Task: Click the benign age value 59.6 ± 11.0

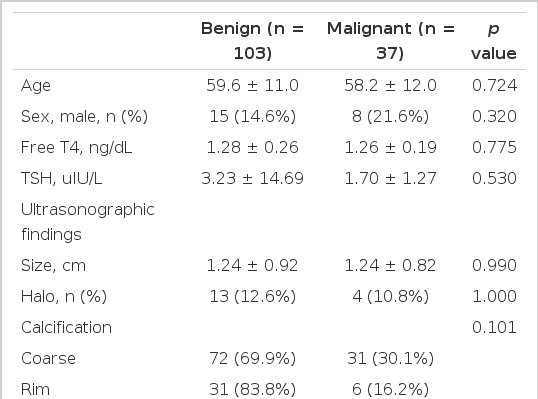Action: point(253,85)
